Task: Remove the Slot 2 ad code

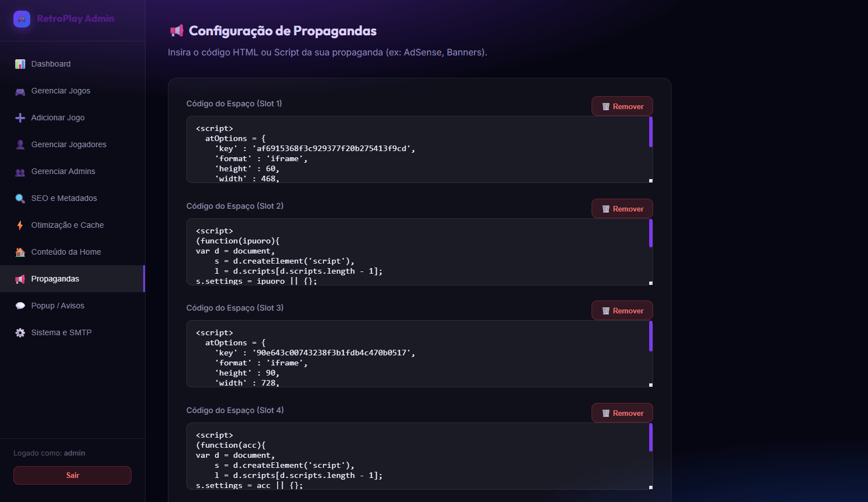Action: click(622, 209)
